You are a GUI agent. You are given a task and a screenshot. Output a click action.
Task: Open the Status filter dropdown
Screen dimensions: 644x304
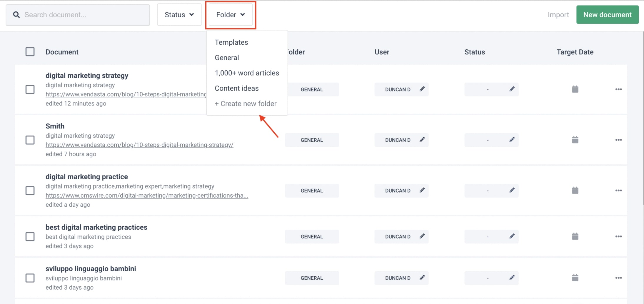179,15
